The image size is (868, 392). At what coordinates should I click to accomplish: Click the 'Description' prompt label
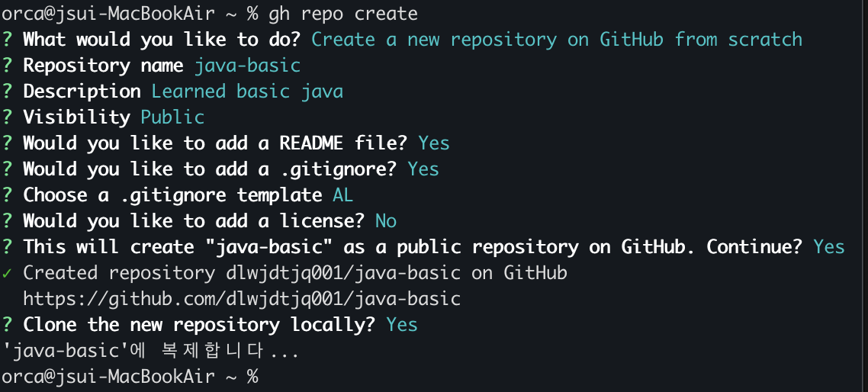point(82,91)
